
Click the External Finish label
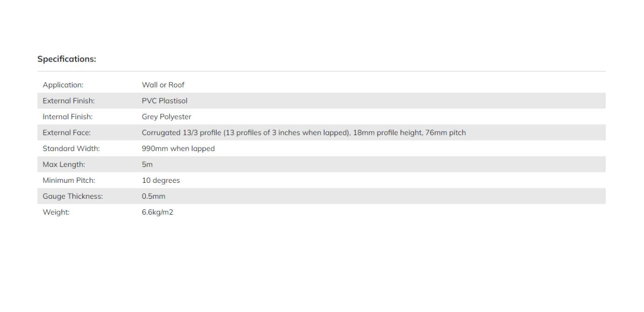pos(68,101)
